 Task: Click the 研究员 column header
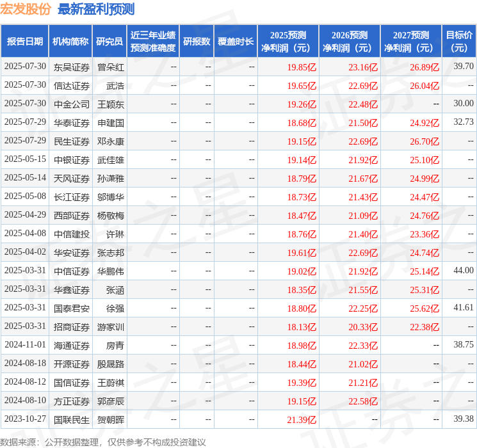click(109, 42)
